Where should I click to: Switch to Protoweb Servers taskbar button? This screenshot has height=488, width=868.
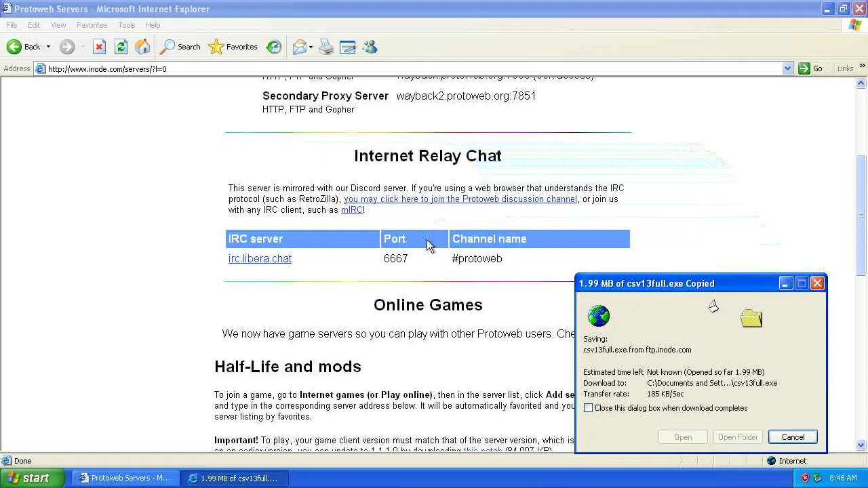pyautogui.click(x=126, y=478)
